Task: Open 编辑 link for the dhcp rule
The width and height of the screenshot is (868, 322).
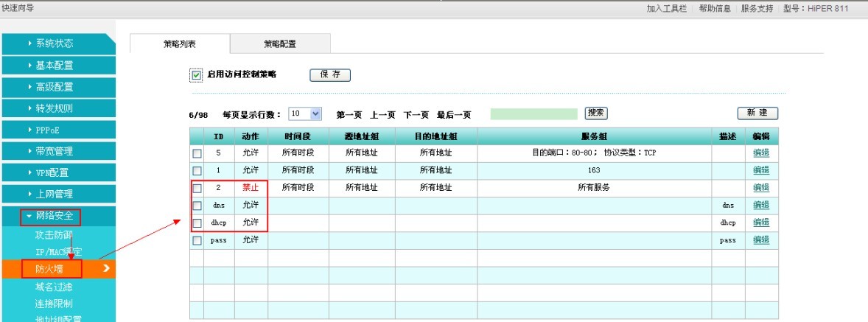Action: (x=760, y=223)
